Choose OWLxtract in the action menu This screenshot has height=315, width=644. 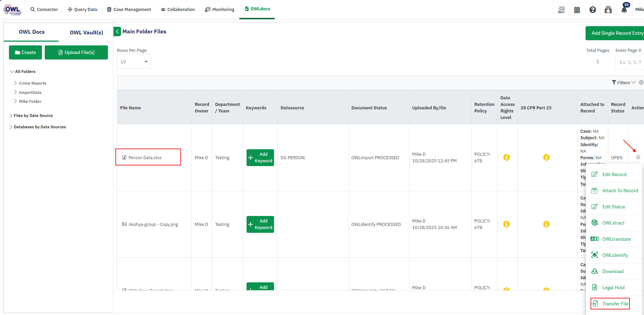tap(613, 223)
